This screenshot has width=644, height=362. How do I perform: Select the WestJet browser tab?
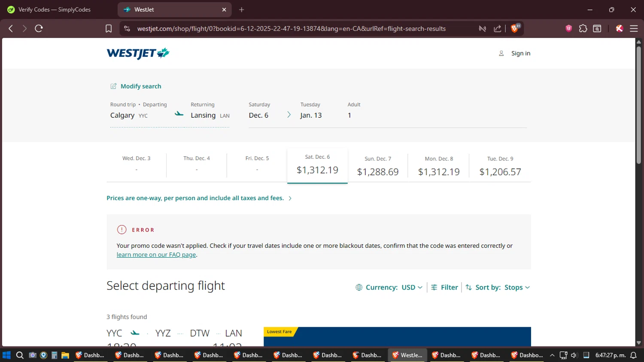(x=175, y=9)
